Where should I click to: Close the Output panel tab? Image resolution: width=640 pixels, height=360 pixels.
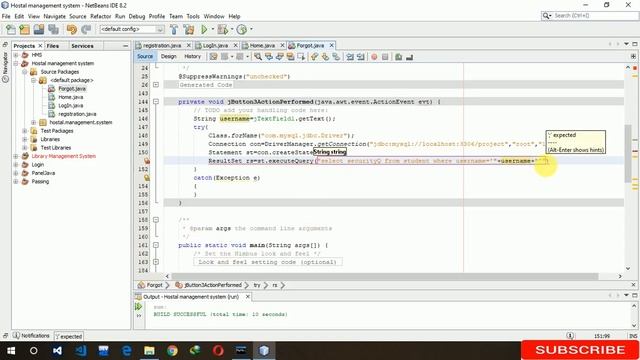(x=247, y=297)
